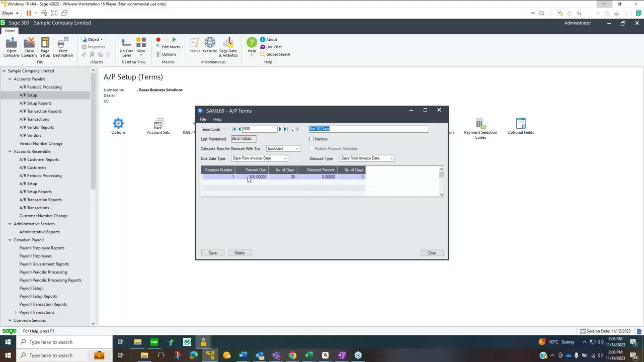Select A/P Vendors in tree

pos(30,135)
